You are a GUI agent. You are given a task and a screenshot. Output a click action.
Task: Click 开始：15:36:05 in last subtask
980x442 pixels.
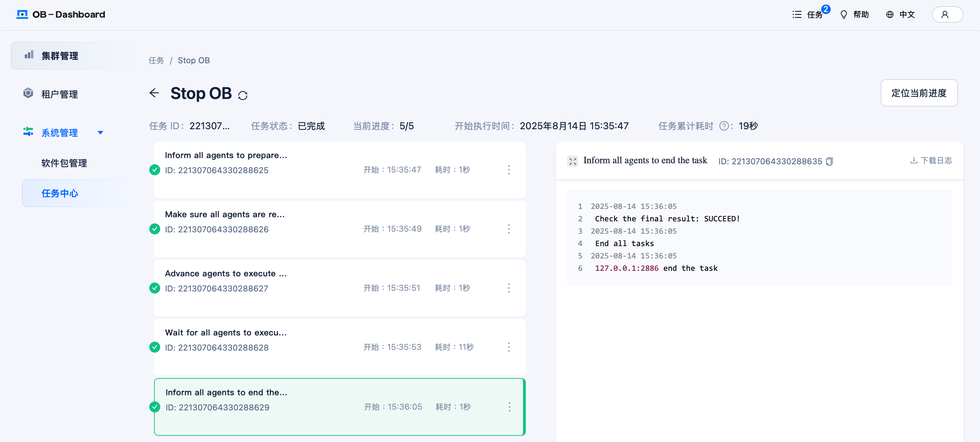click(393, 407)
